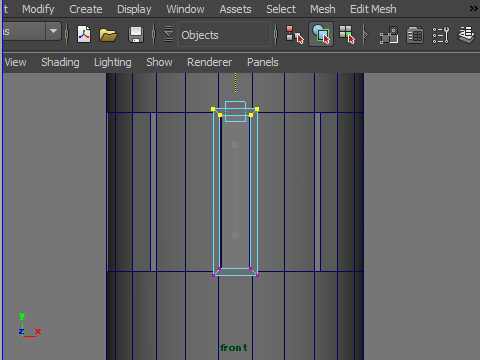Open the viewport Panels menu
This screenshot has height=360, width=480.
263,62
